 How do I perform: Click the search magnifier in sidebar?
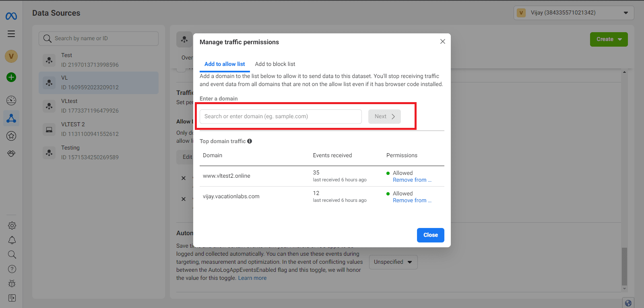12,255
